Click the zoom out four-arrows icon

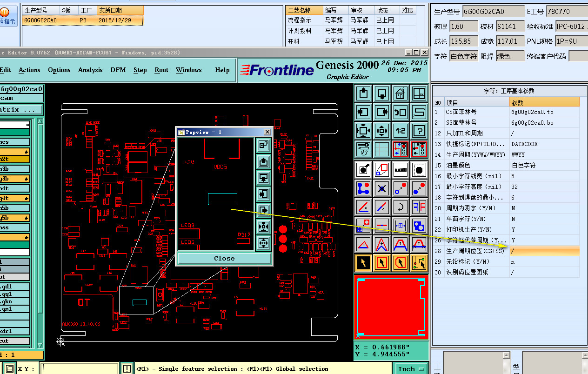point(381,131)
